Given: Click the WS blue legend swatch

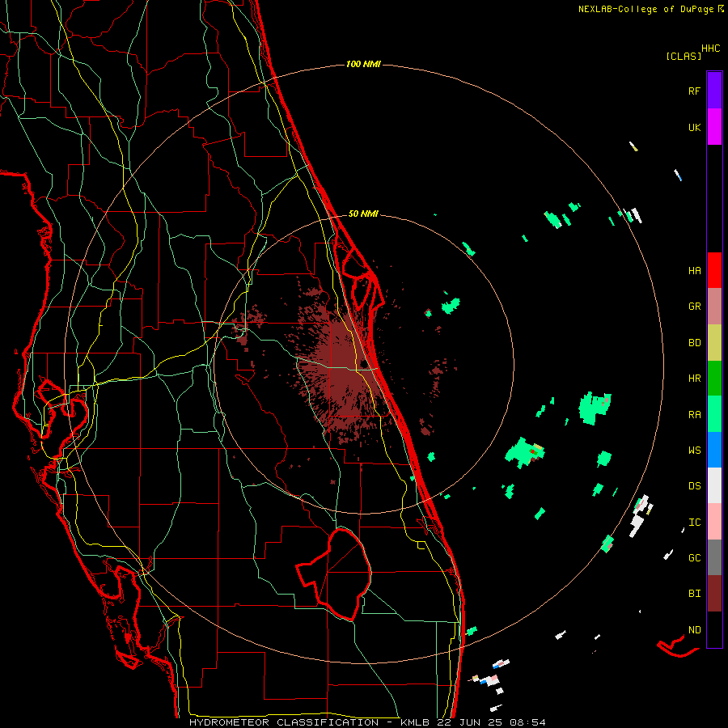Looking at the screenshot, I should 714,450.
